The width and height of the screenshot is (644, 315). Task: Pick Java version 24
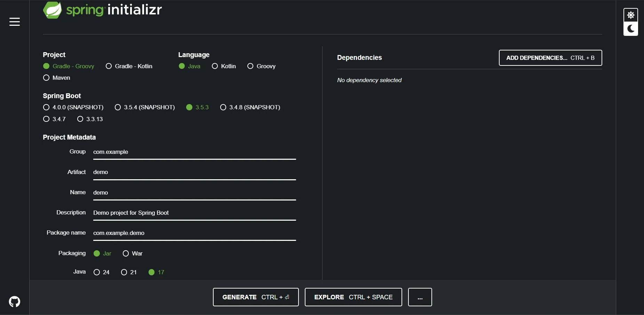102,272
